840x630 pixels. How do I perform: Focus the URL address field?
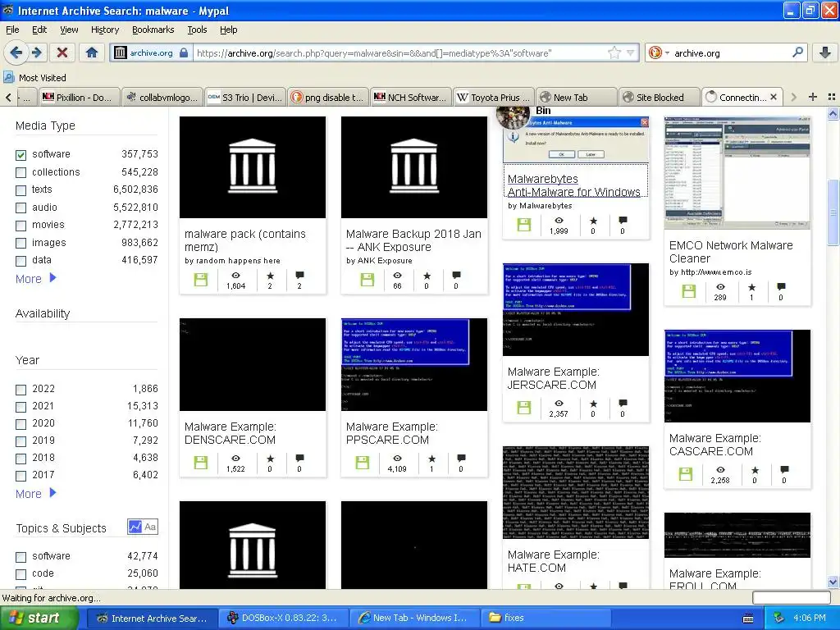[x=399, y=52]
